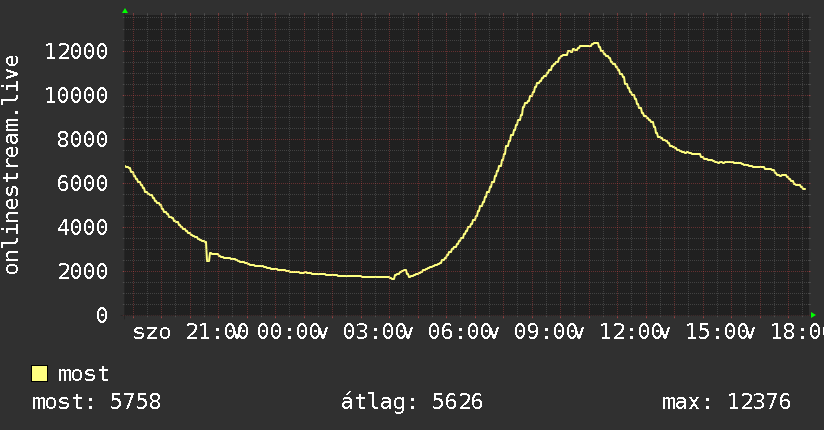824x430 pixels.
Task: Click the 0 y-axis label
Action: pos(102,315)
